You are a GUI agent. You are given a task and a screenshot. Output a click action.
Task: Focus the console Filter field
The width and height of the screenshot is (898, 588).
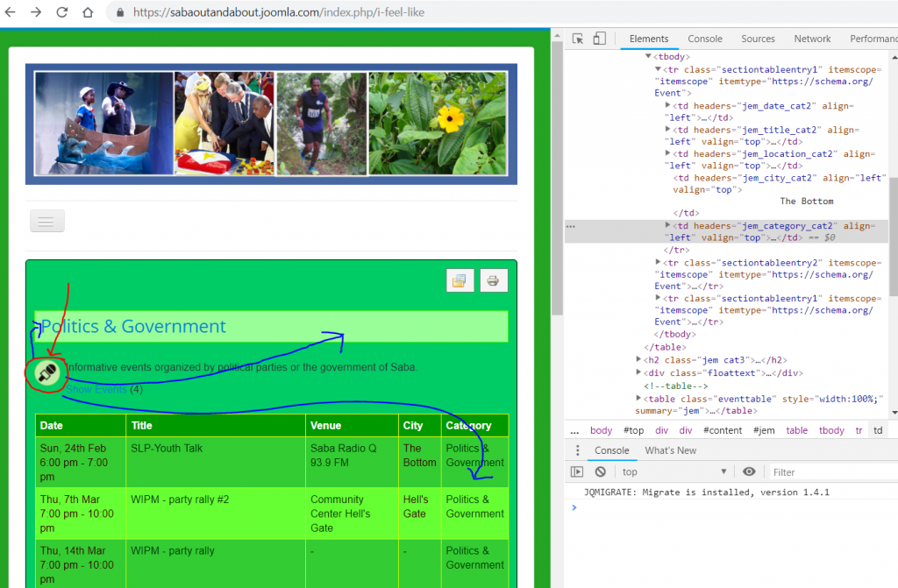[833, 472]
